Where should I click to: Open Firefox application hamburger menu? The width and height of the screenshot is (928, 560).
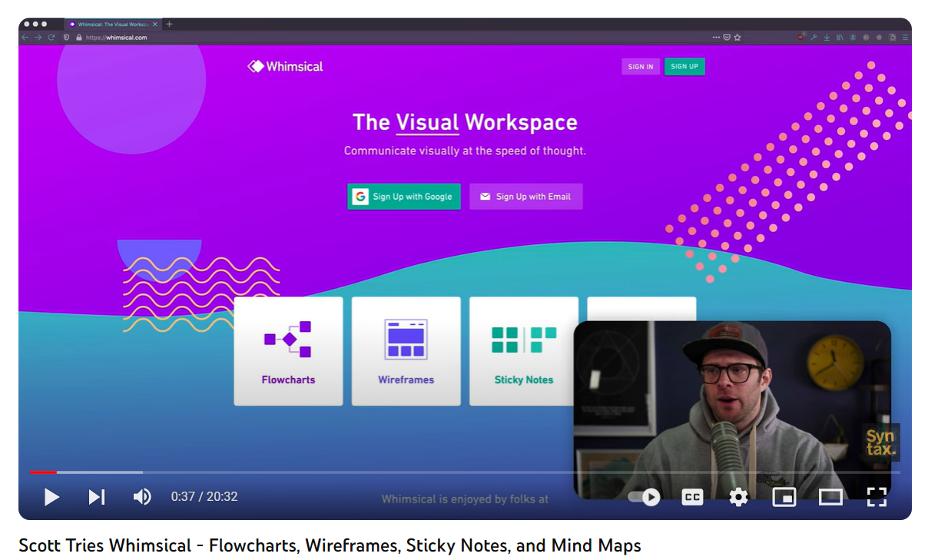click(x=906, y=37)
